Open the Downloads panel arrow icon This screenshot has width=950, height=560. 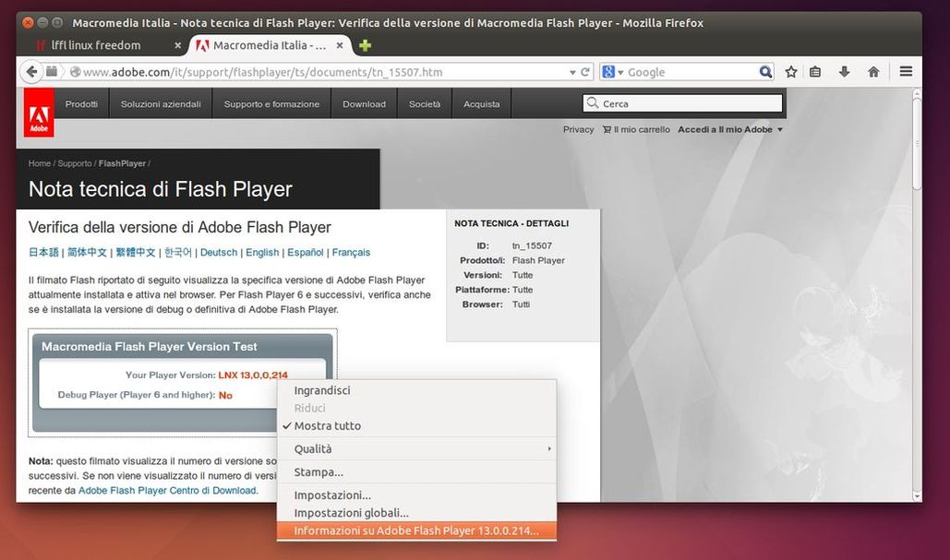tap(842, 71)
